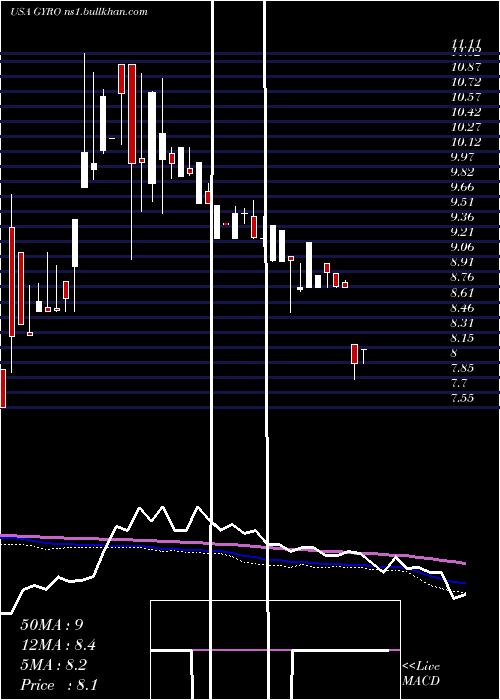The width and height of the screenshot is (500, 700).
Task: Click the 9.66 price axis label
Action: pyautogui.click(x=463, y=187)
